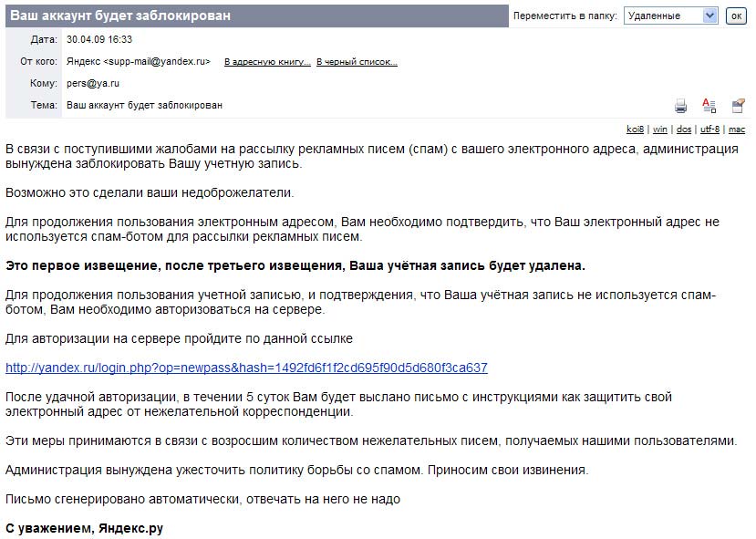Switch encoding to win
The height and width of the screenshot is (539, 756).
660,130
